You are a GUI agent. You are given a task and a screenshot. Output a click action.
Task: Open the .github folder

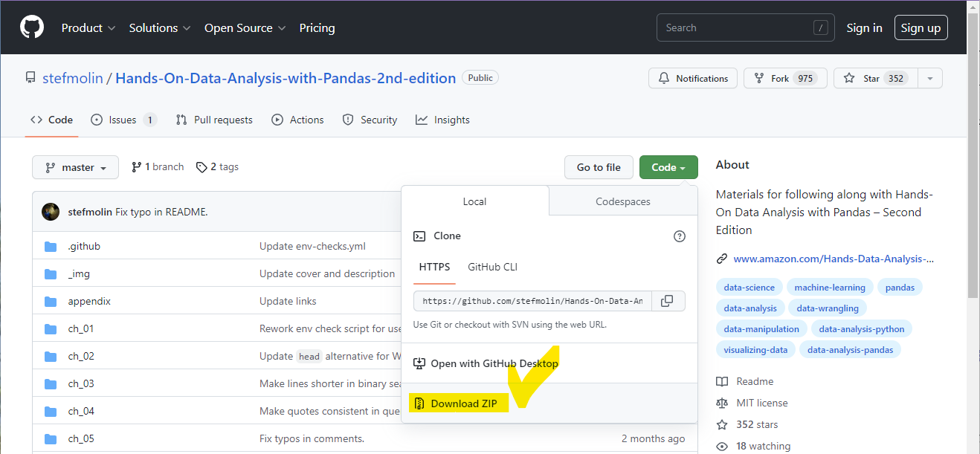pyautogui.click(x=84, y=246)
